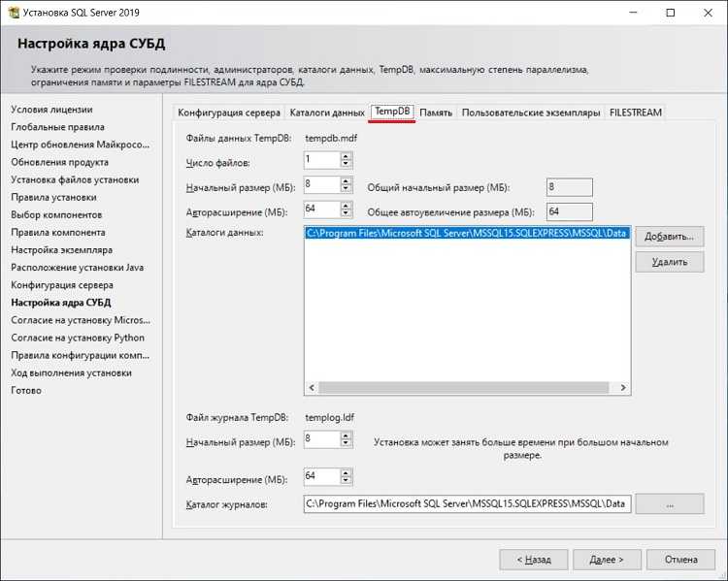This screenshot has width=728, height=581.
Task: Switch to the Каталоги данных tab
Action: pos(327,113)
